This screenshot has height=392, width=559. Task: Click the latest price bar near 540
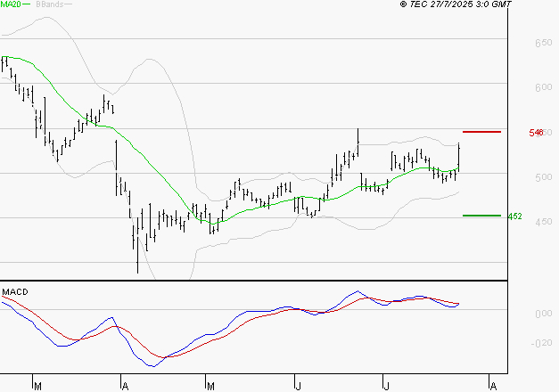click(458, 155)
